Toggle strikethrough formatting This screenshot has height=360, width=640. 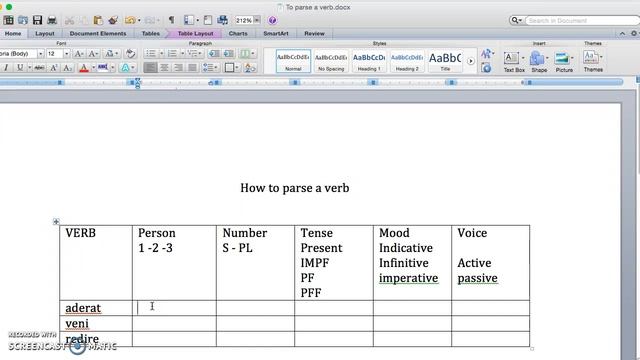tap(39, 67)
